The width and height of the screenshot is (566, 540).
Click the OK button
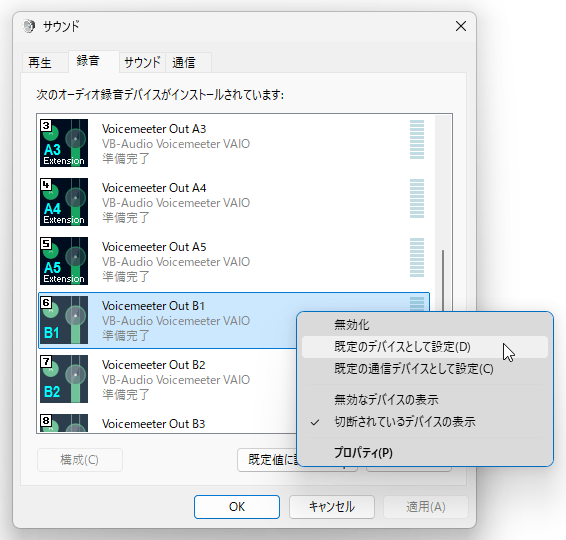click(x=237, y=507)
